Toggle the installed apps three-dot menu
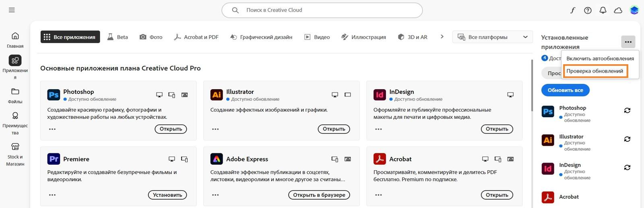Screen dimensions: 644x208 point(628,42)
